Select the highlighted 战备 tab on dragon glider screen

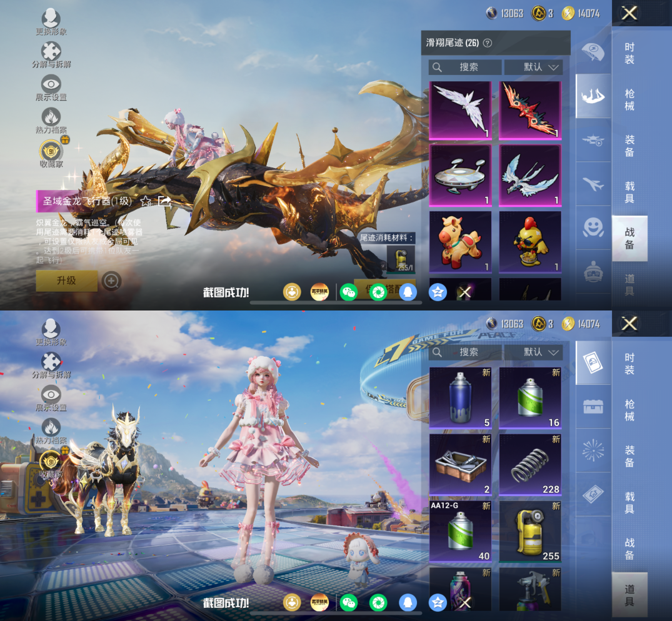pos(629,239)
